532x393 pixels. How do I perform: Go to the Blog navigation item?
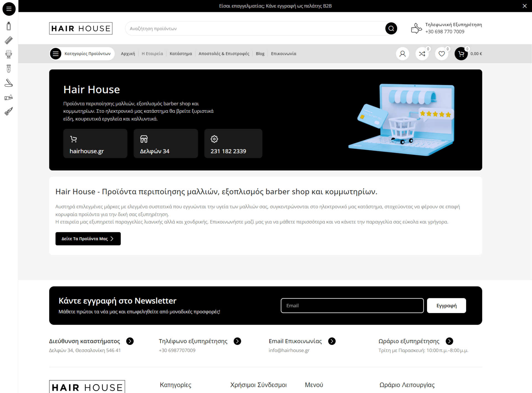pos(260,53)
